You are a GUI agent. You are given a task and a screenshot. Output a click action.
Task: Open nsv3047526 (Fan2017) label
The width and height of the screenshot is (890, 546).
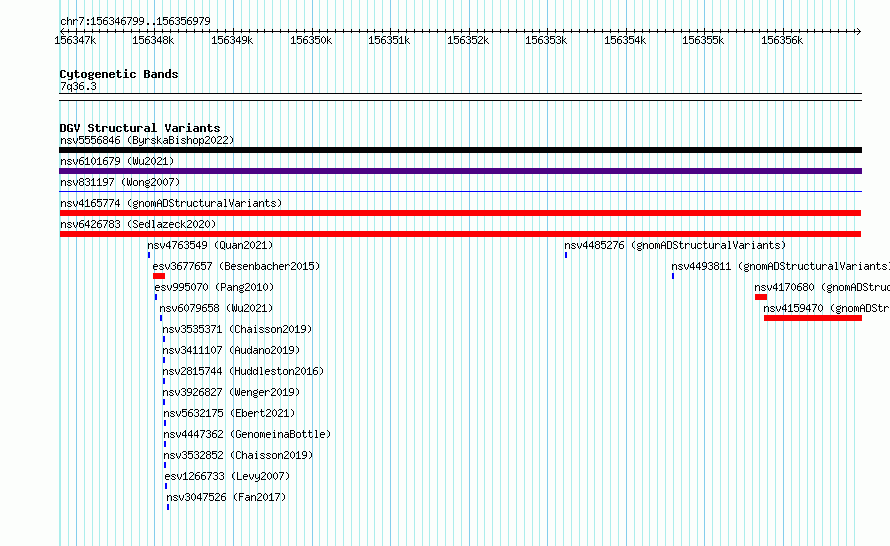[x=226, y=497]
